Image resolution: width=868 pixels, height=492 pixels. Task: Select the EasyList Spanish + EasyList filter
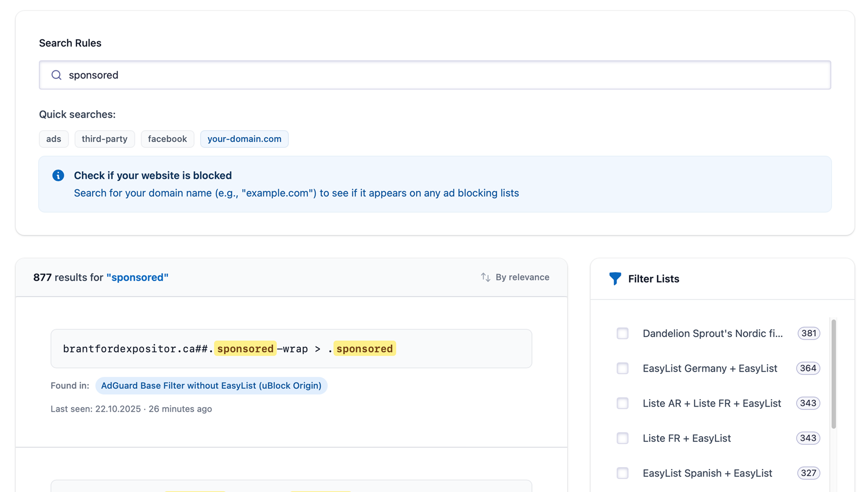click(623, 473)
